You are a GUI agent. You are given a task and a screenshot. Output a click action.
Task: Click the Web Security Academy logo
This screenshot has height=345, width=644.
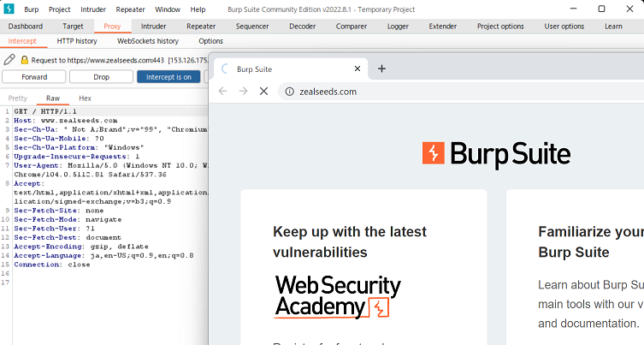tap(338, 296)
